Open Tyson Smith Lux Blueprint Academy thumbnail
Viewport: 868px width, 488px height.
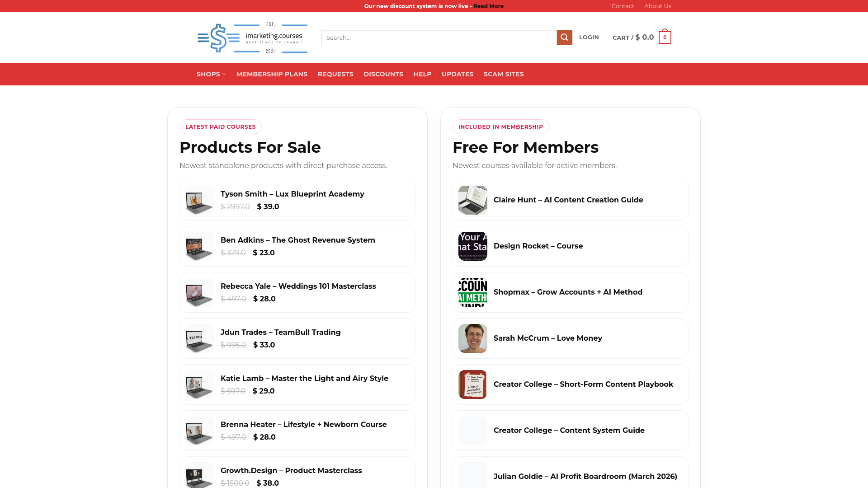[200, 200]
